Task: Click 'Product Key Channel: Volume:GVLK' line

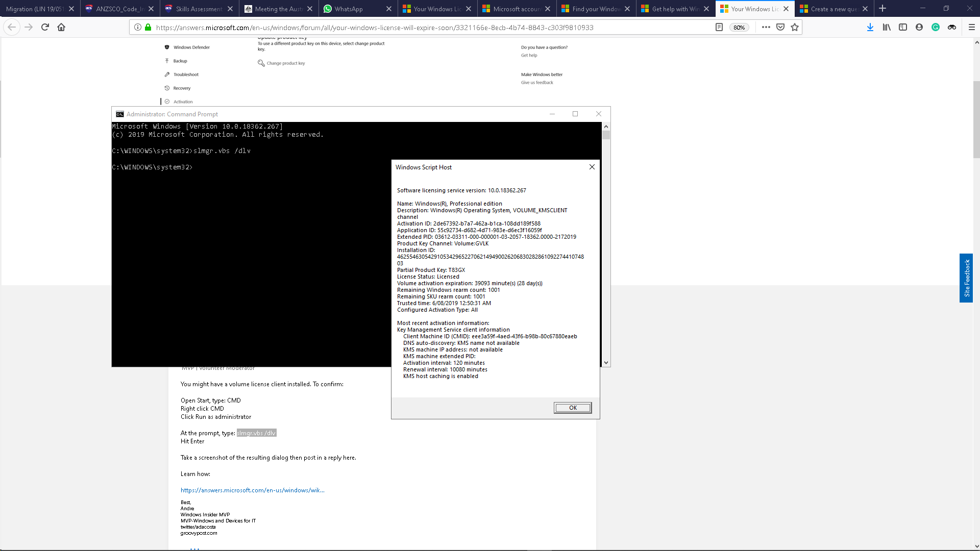Action: (443, 243)
